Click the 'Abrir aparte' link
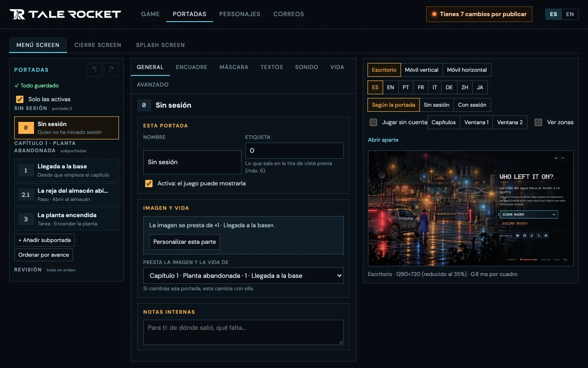 pyautogui.click(x=383, y=140)
